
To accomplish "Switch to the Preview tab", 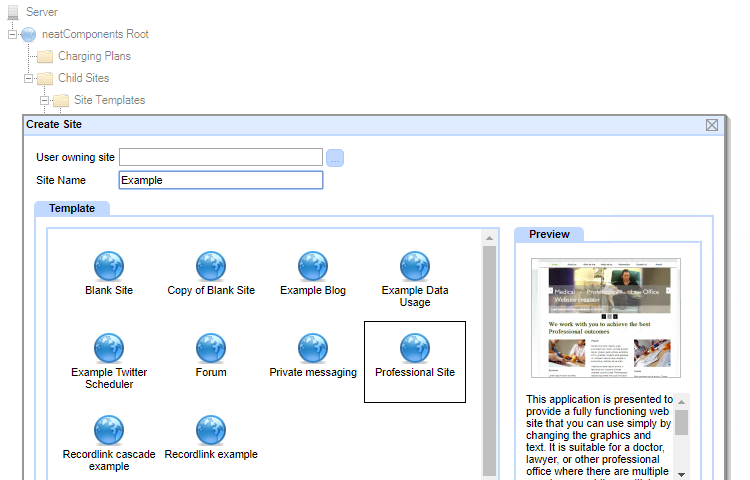I will pyautogui.click(x=549, y=234).
